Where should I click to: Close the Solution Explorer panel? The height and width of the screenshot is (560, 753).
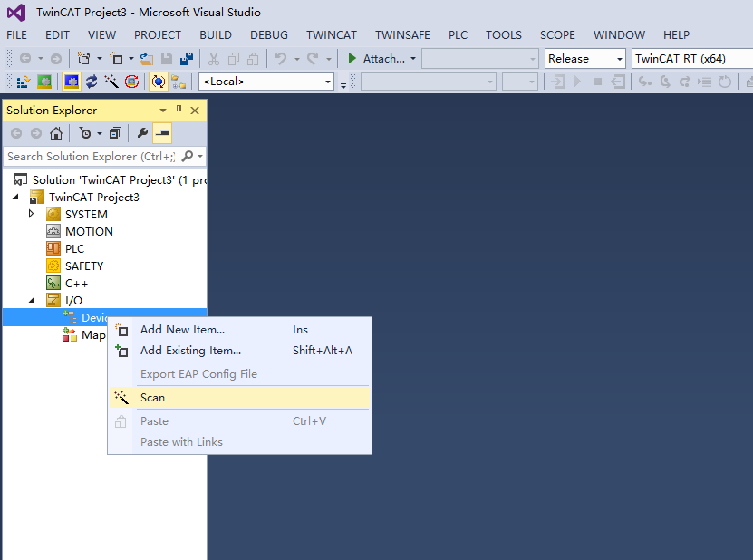[x=195, y=111]
